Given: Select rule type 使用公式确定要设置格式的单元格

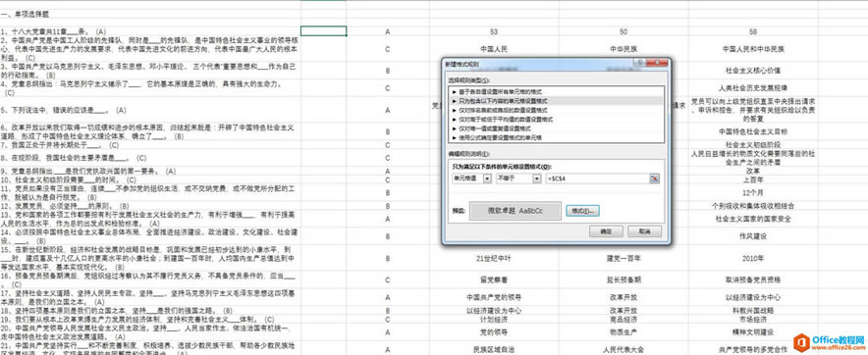Looking at the screenshot, I should (557, 136).
